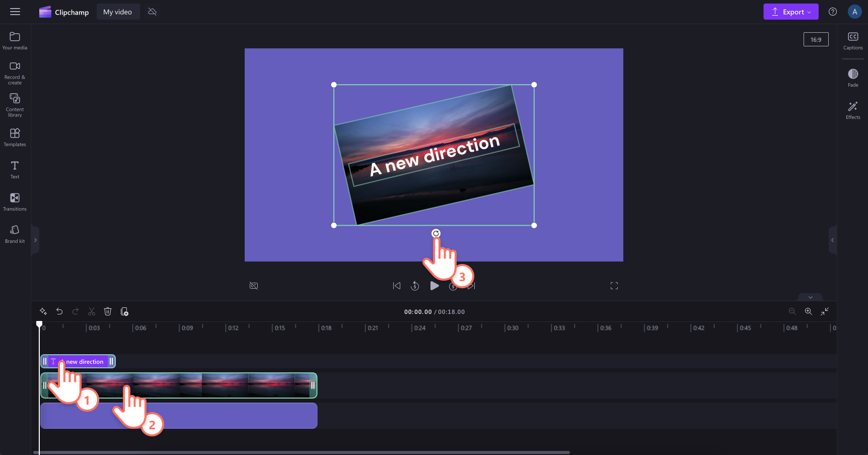Open the Templates tab

point(15,138)
